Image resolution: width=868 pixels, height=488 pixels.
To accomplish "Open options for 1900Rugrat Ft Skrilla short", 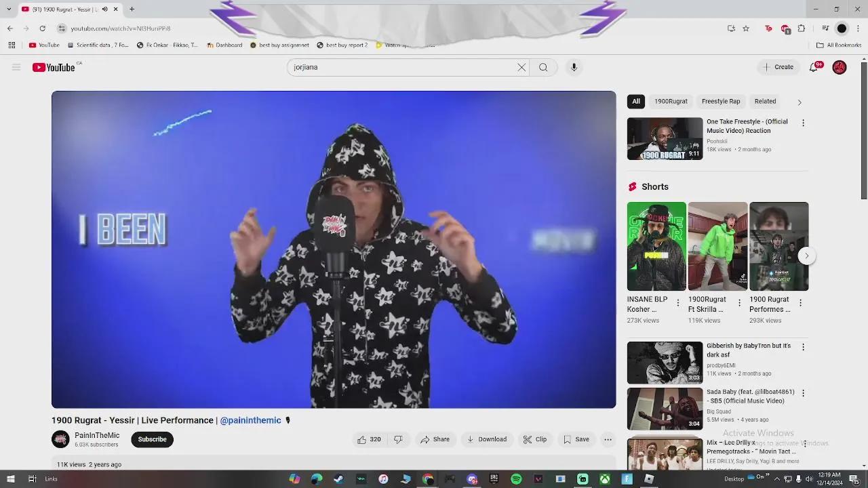I will [x=739, y=303].
